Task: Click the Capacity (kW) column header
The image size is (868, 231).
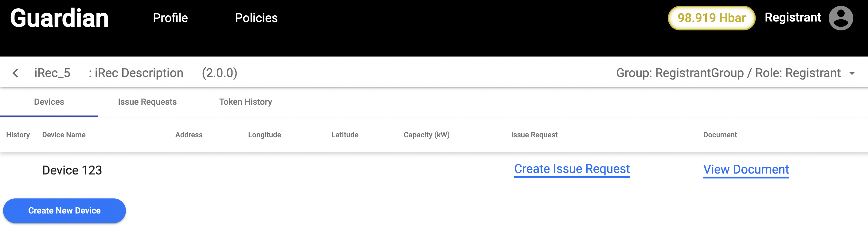Action: pyautogui.click(x=426, y=135)
